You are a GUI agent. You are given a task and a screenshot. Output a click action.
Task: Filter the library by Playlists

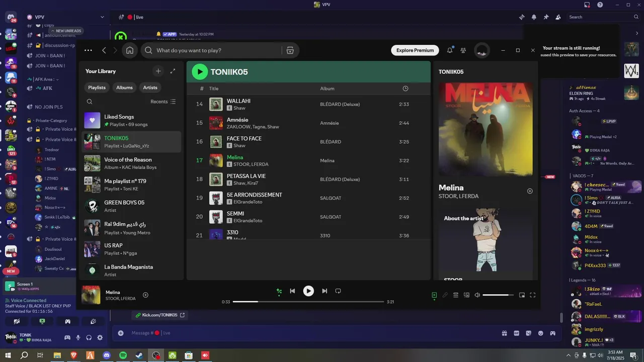click(x=97, y=87)
